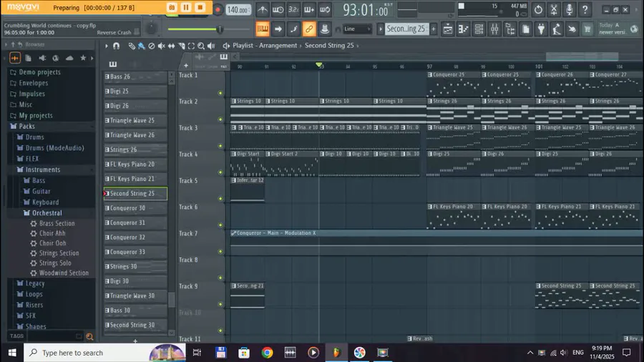
Task: Open Playlist - Arrangement breadcrumb menu
Action: click(x=265, y=46)
